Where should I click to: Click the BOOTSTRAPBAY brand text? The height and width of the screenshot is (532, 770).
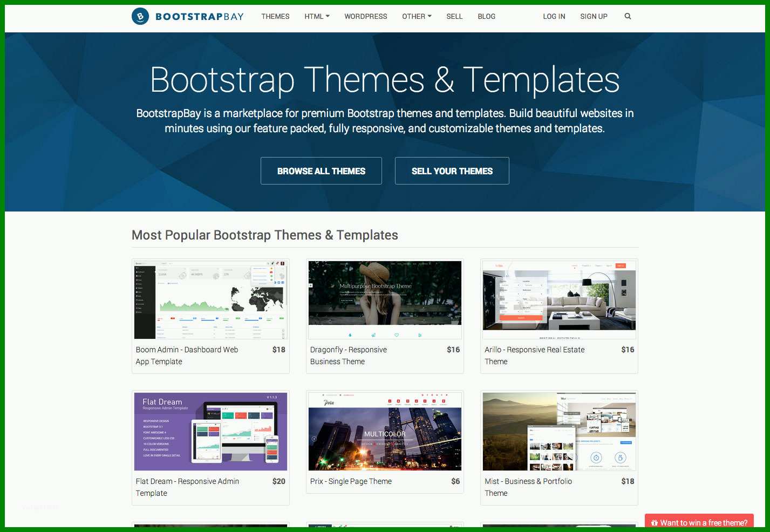click(200, 16)
